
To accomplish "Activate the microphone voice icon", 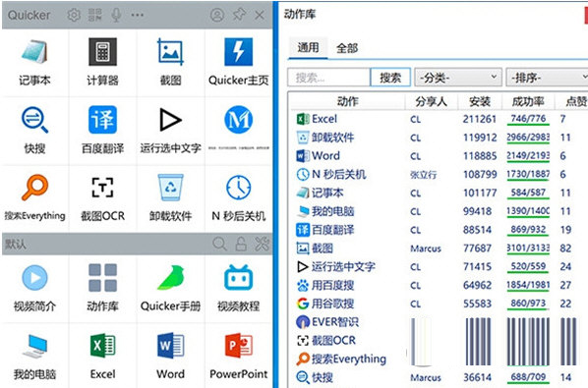I will coord(116,15).
